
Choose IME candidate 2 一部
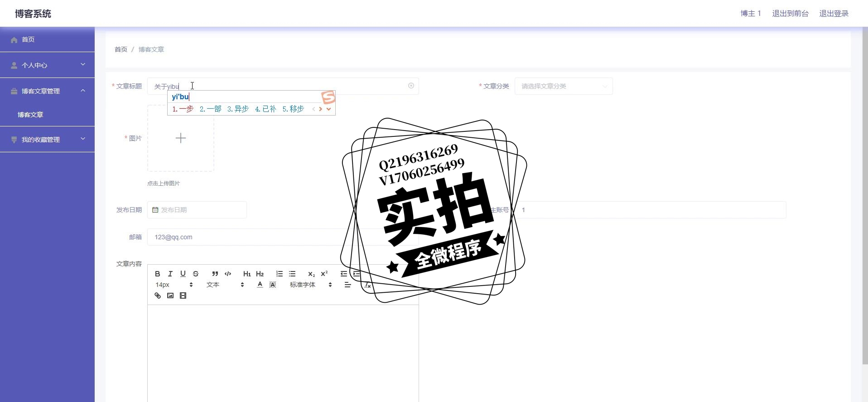click(210, 109)
